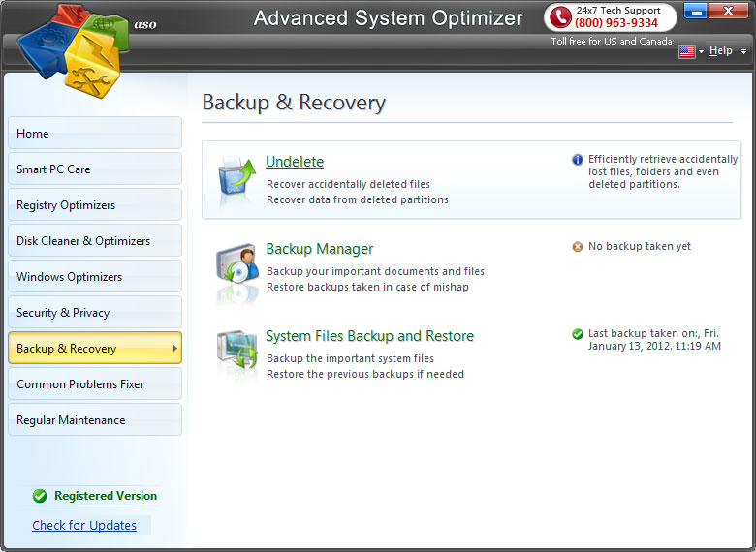Click the (800) 963-9334 support number
Image resolution: width=756 pixels, height=552 pixels.
(x=616, y=23)
